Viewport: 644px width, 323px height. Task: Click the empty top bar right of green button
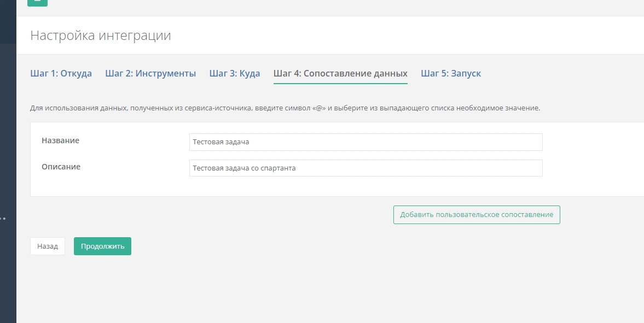[328, 7]
